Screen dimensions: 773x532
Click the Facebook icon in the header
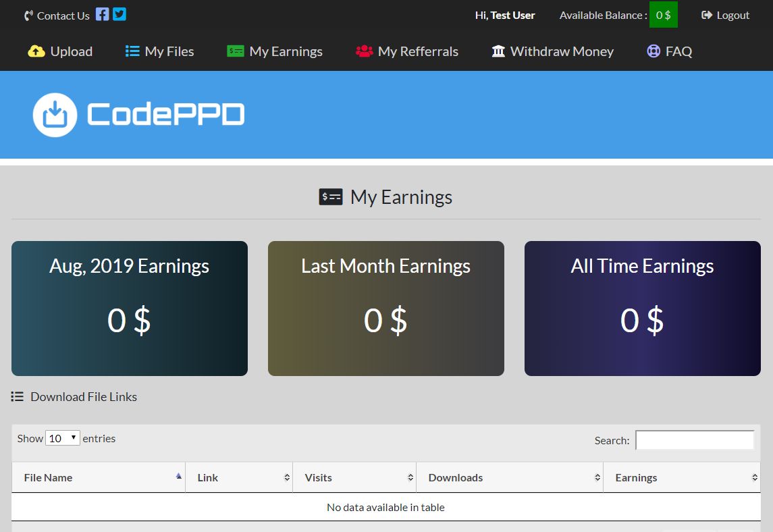[x=102, y=14]
